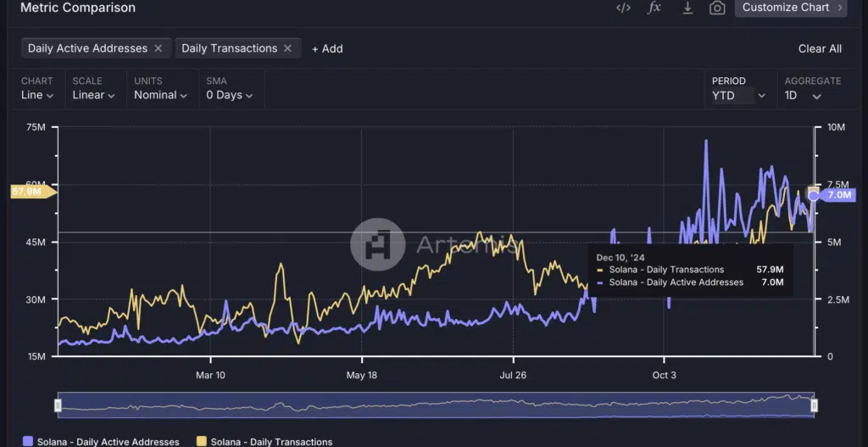
Task: Change the Period YTD selector
Action: click(738, 96)
